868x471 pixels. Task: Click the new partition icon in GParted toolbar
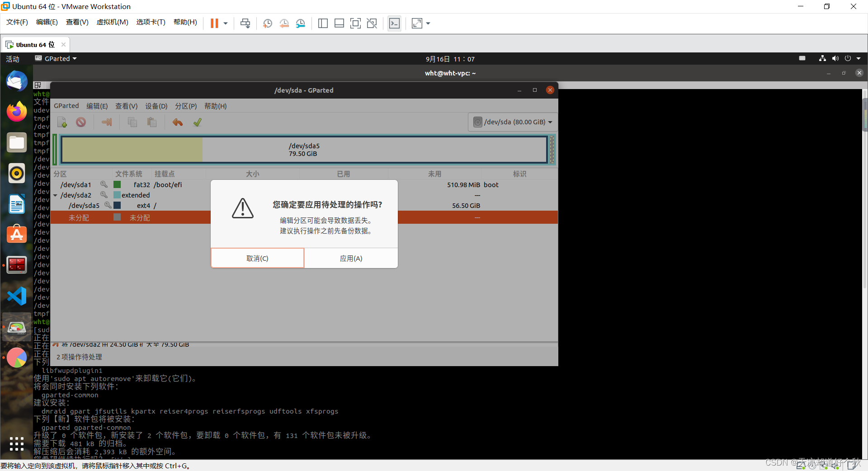point(62,122)
